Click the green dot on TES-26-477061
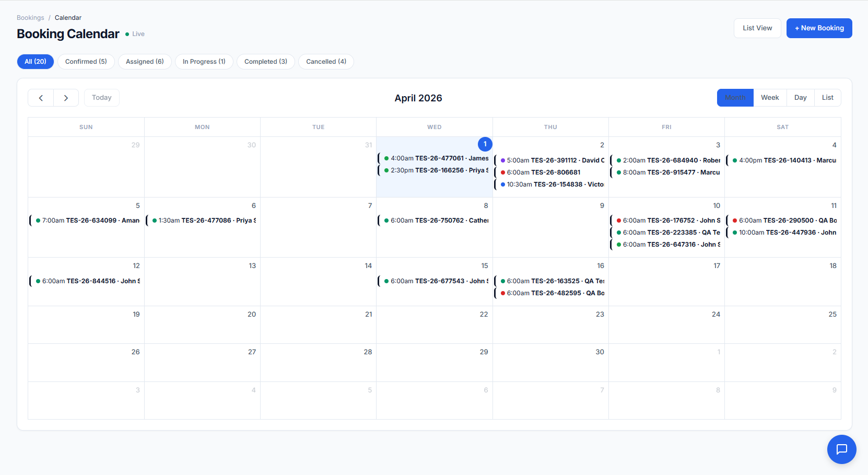The image size is (868, 475). (x=386, y=158)
